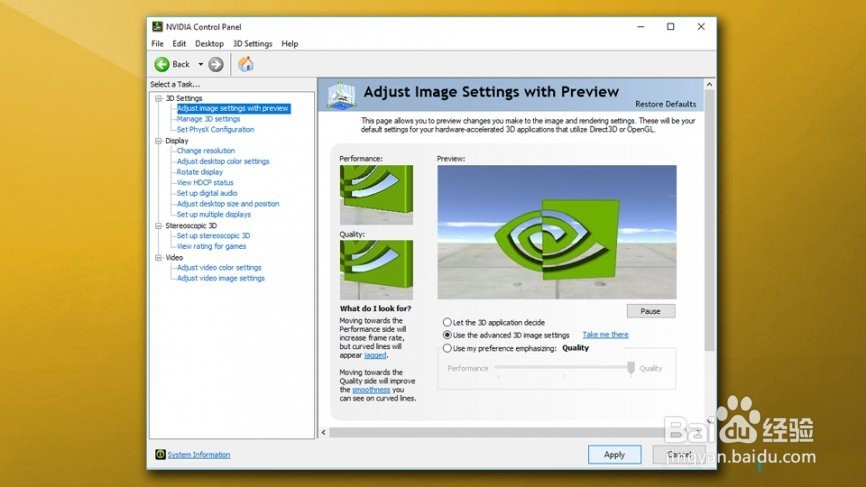The width and height of the screenshot is (866, 487).
Task: Select Change resolution
Action: [x=206, y=151]
